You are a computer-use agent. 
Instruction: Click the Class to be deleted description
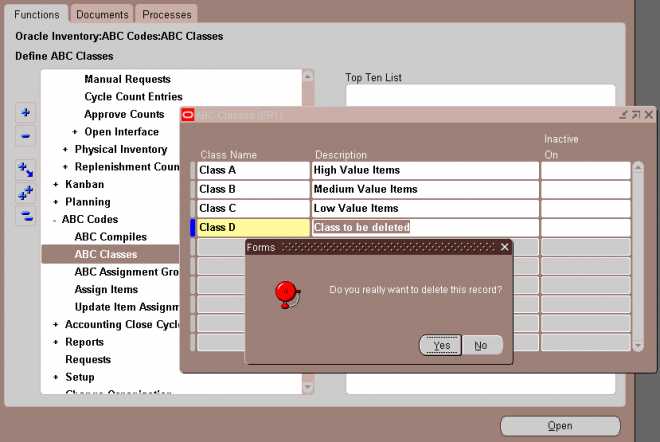click(425, 227)
